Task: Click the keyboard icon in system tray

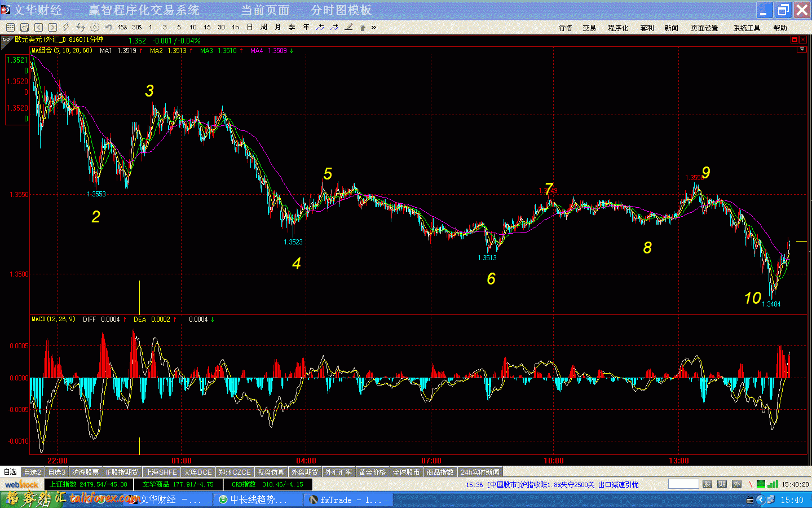Action: [x=749, y=500]
